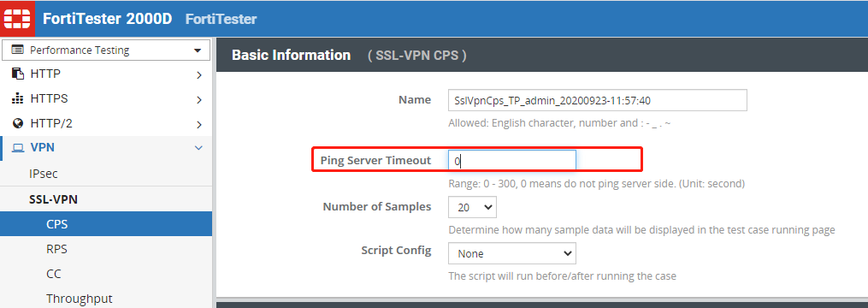
Task: Click the Name input field
Action: pyautogui.click(x=597, y=100)
